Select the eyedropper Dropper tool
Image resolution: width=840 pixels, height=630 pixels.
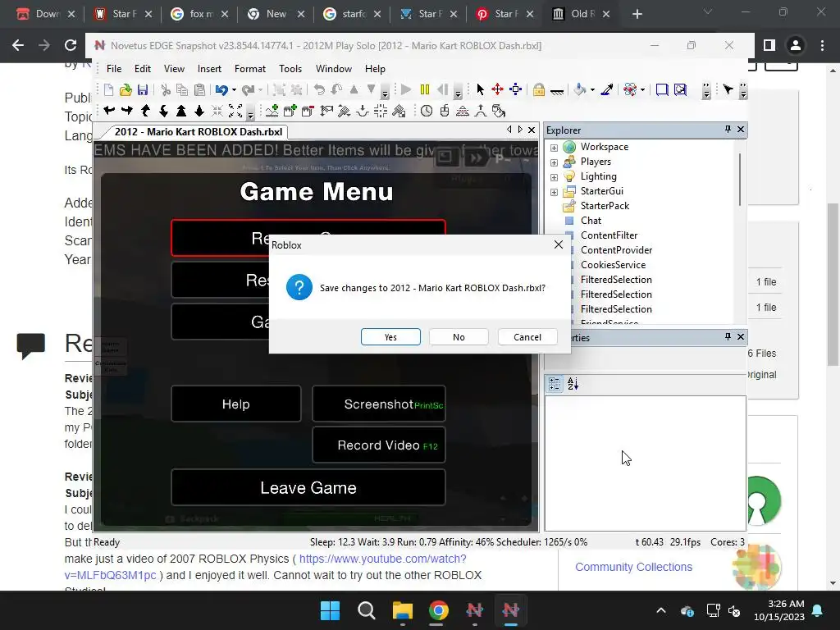click(x=607, y=90)
